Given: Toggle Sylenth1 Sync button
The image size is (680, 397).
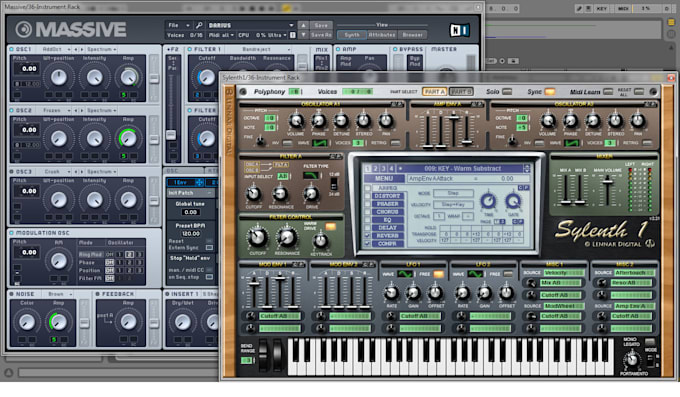Looking at the screenshot, I should (x=549, y=92).
